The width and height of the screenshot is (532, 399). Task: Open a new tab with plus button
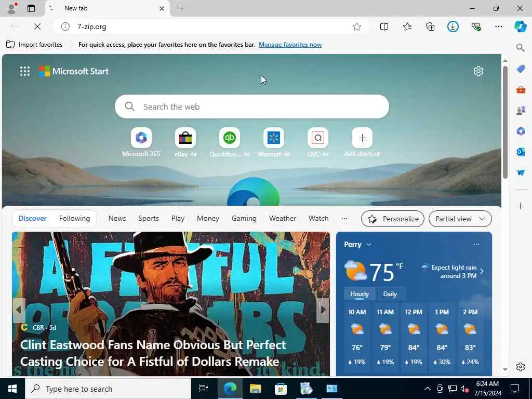pyautogui.click(x=181, y=8)
